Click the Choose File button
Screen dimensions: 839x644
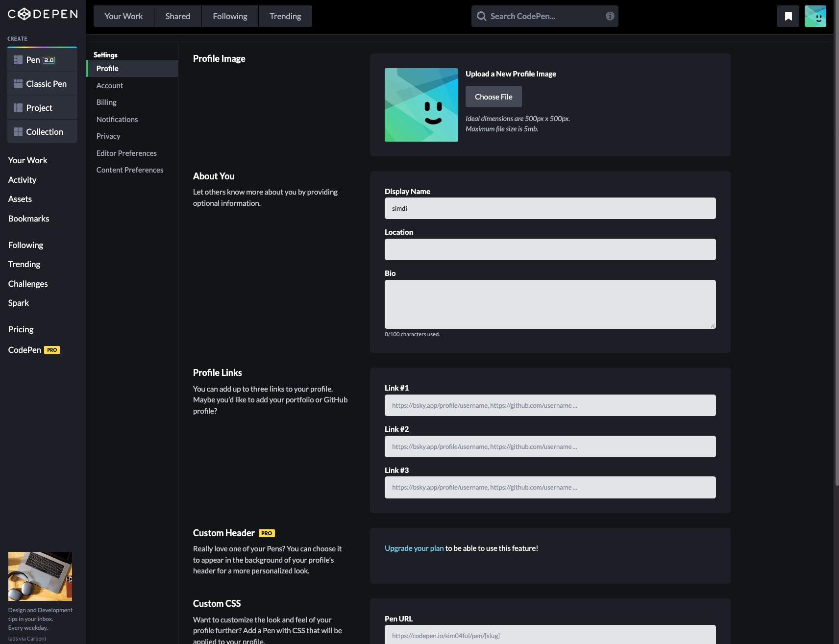tap(494, 97)
